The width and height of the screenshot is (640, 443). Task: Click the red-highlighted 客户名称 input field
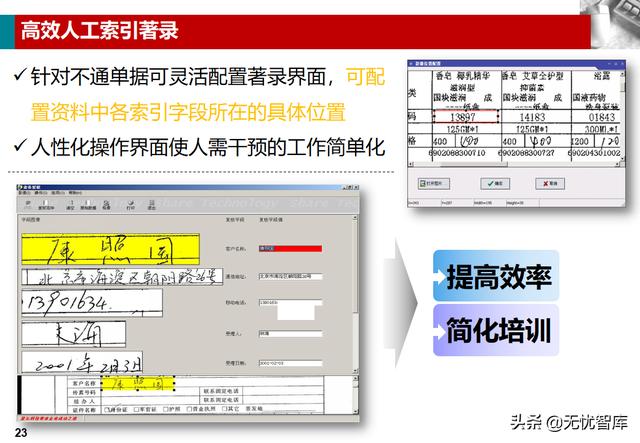coord(290,248)
